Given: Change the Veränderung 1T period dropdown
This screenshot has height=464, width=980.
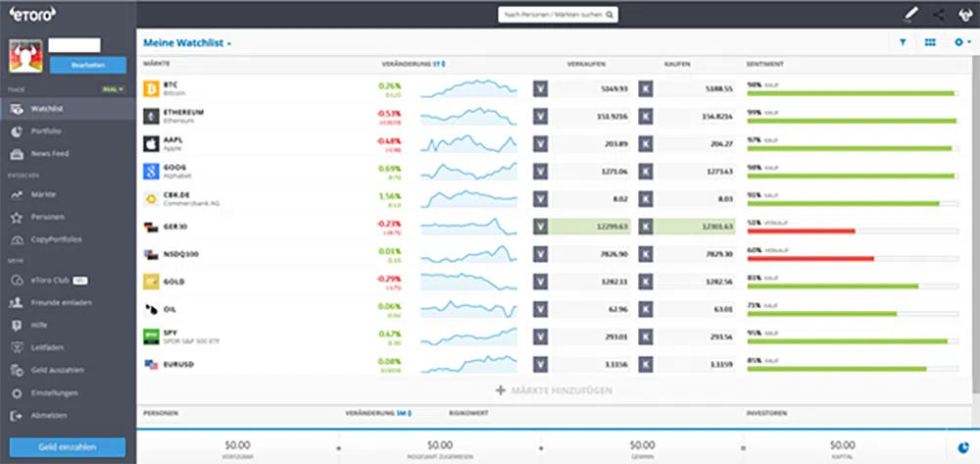Looking at the screenshot, I should pos(439,64).
